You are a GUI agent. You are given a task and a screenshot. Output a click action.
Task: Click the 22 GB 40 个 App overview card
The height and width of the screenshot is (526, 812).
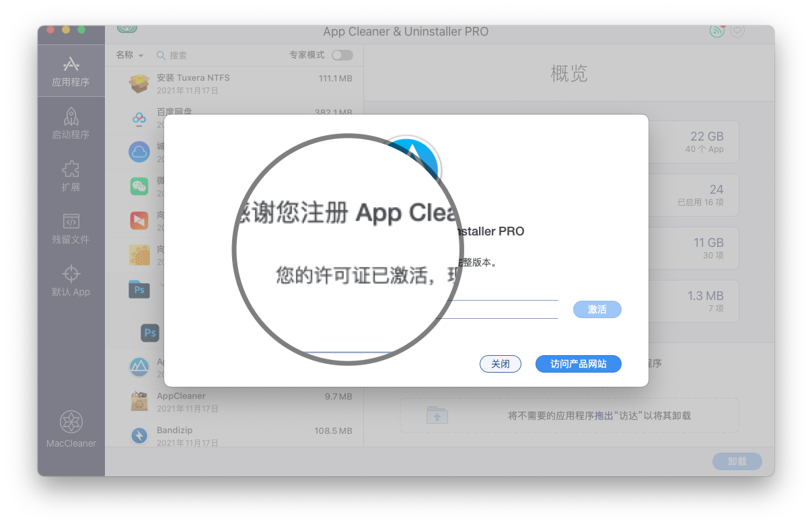point(693,142)
